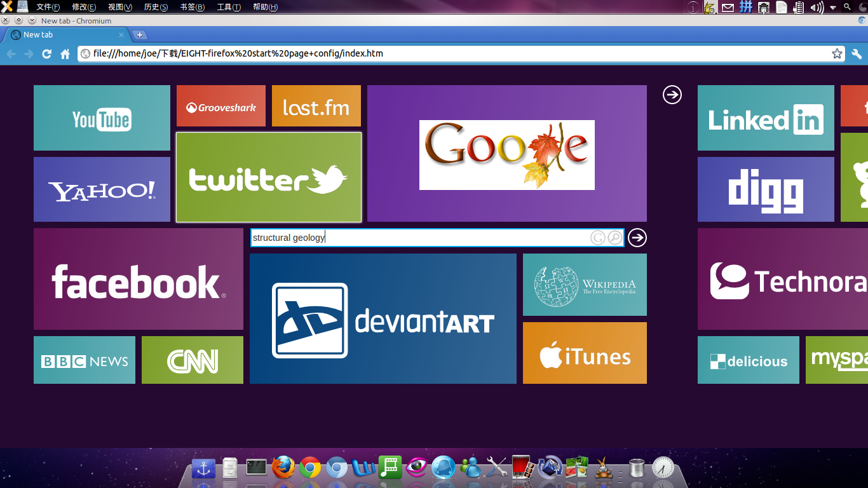Image resolution: width=868 pixels, height=488 pixels.
Task: Click the arrow button beside the Google tile
Action: (x=672, y=95)
